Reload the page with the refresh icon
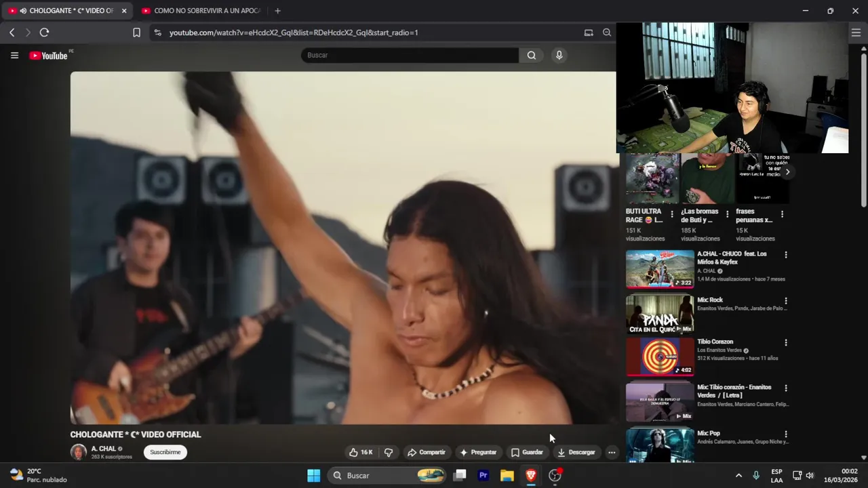Image resolution: width=868 pixels, height=488 pixels. pos(44,33)
